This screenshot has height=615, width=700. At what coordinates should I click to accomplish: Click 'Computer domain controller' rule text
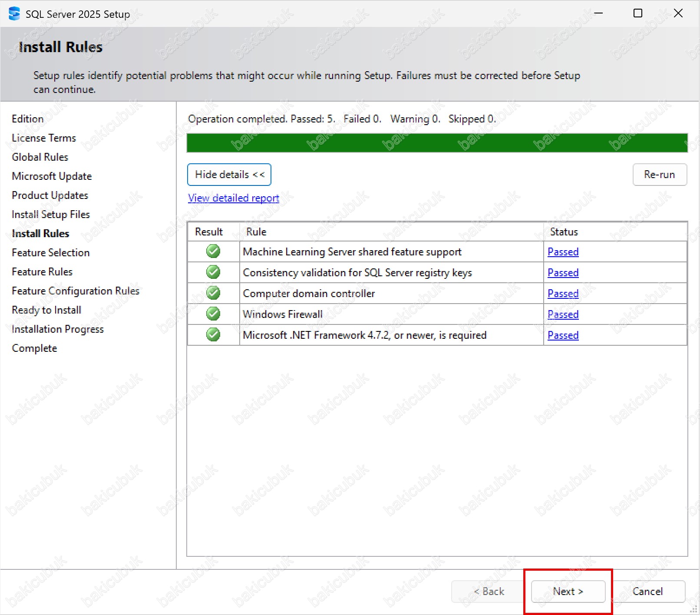(309, 294)
